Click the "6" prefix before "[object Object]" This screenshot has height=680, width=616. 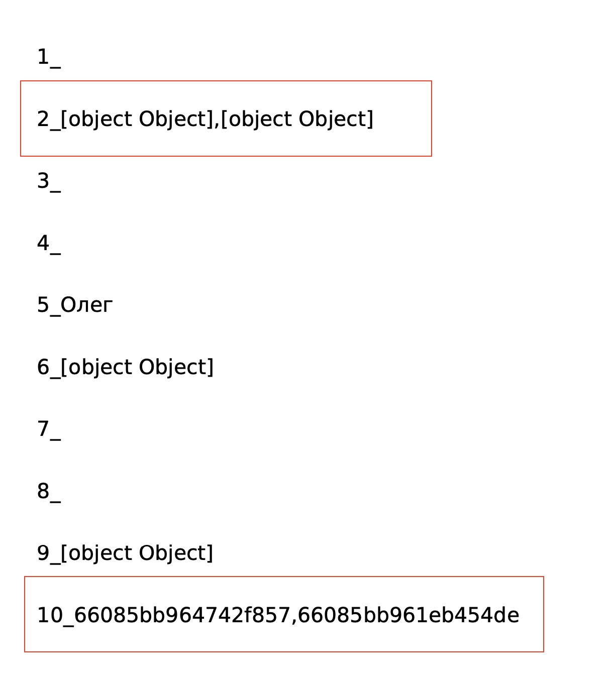tap(43, 367)
